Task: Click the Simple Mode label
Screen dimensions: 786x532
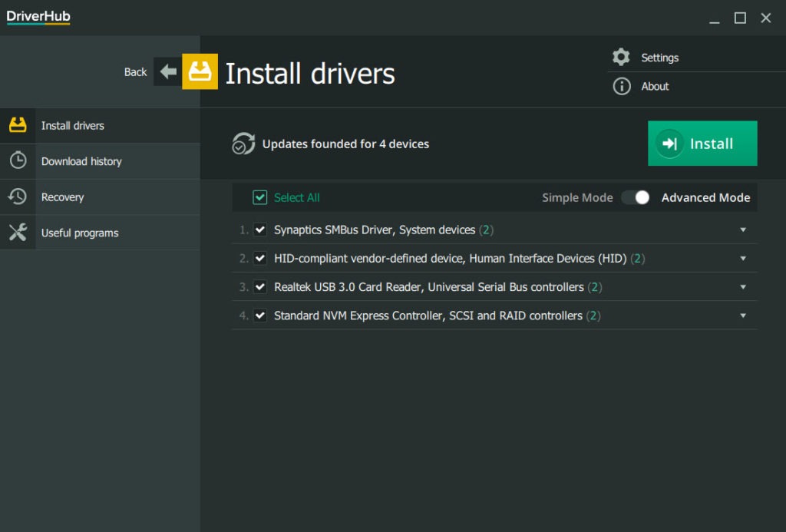Action: click(x=577, y=197)
